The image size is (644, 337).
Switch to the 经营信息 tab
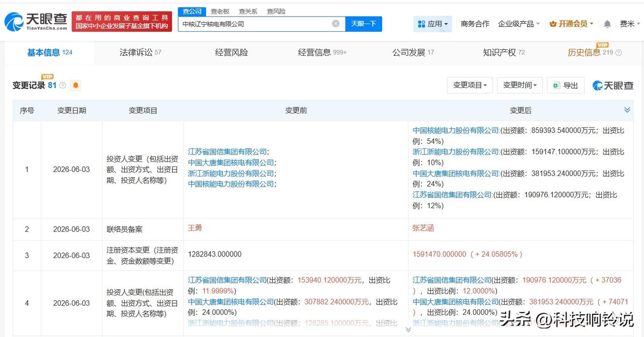tap(322, 52)
